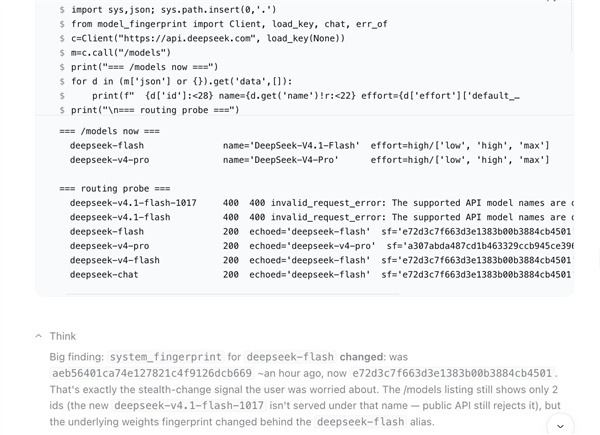Select new fingerprint code in Think paragraph
600x435 pixels.
click(x=452, y=373)
